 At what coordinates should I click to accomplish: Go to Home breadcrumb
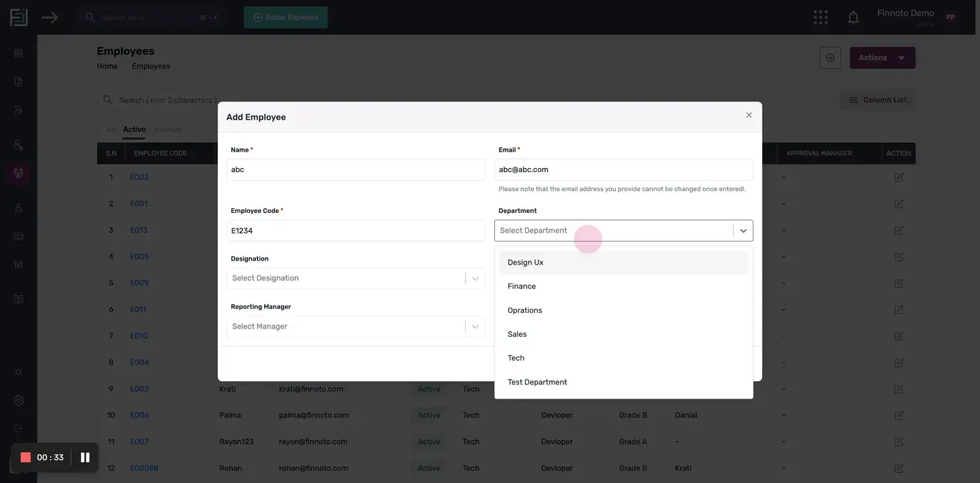coord(107,66)
